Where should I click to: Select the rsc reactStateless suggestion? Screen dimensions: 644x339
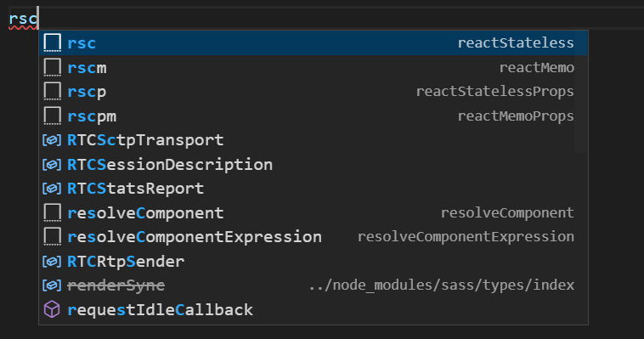click(314, 42)
